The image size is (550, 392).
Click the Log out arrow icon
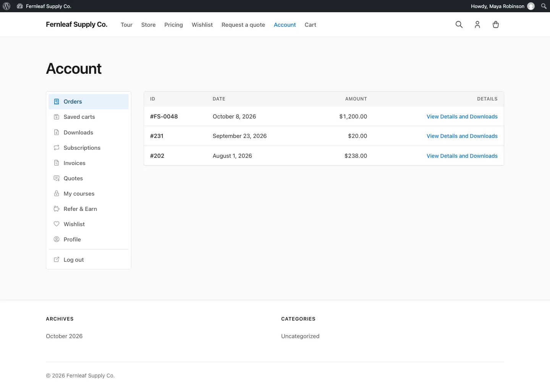pos(57,259)
